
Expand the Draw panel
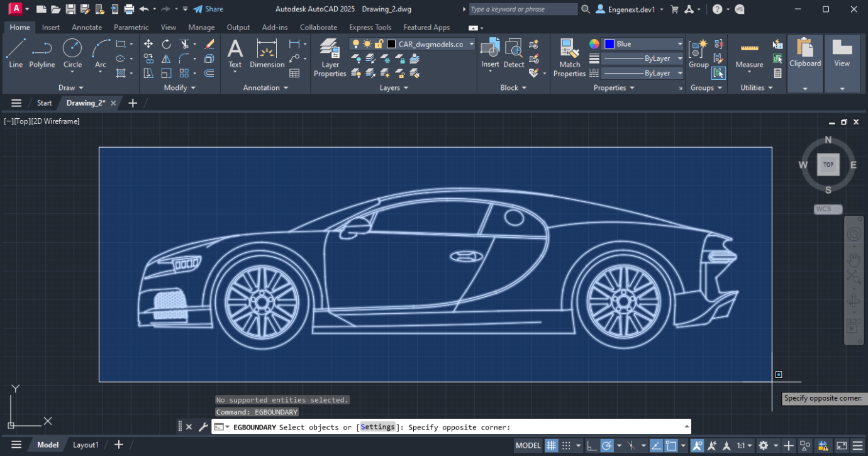coord(70,88)
